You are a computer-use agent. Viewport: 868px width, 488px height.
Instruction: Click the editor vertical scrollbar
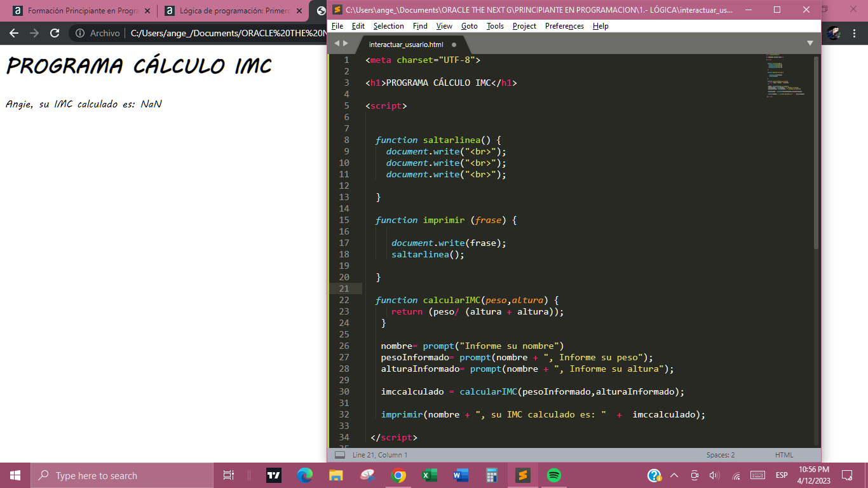click(x=817, y=152)
